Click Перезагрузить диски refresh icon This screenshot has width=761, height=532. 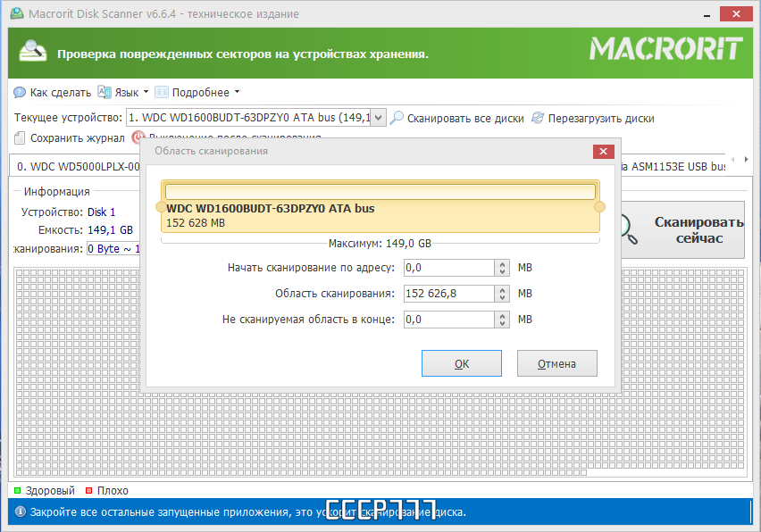click(x=538, y=118)
